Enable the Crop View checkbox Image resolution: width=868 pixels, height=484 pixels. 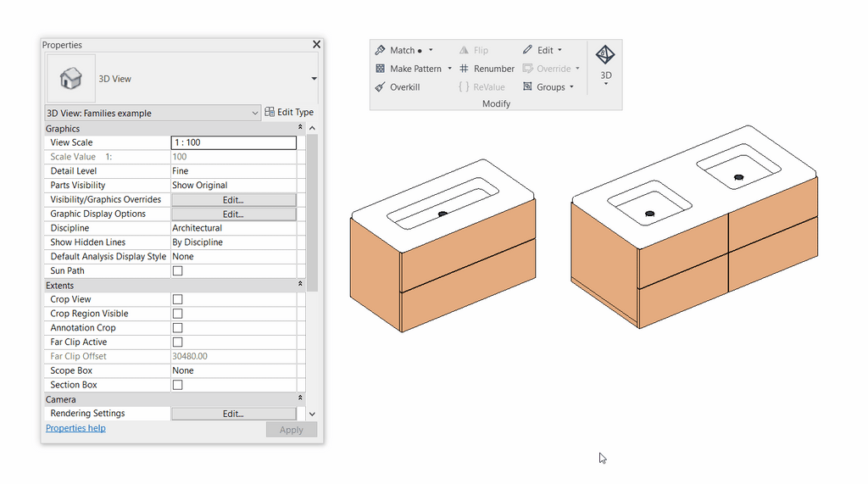tap(178, 299)
